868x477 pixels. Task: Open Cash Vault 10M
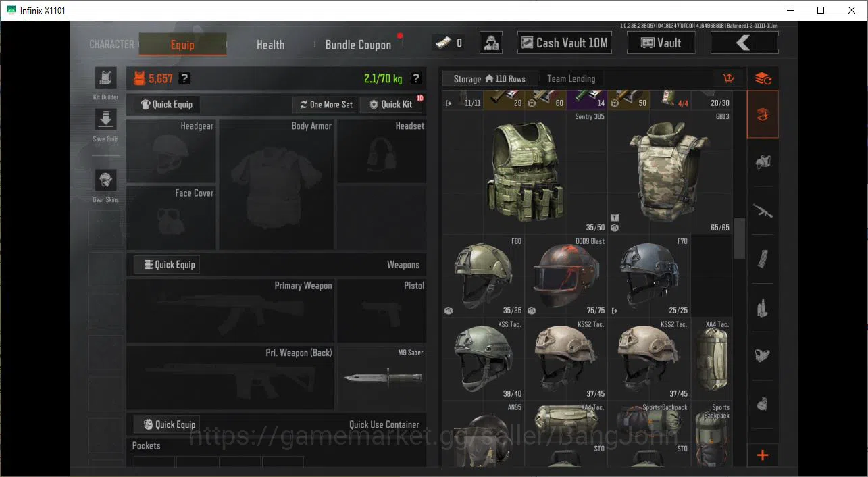(x=565, y=43)
